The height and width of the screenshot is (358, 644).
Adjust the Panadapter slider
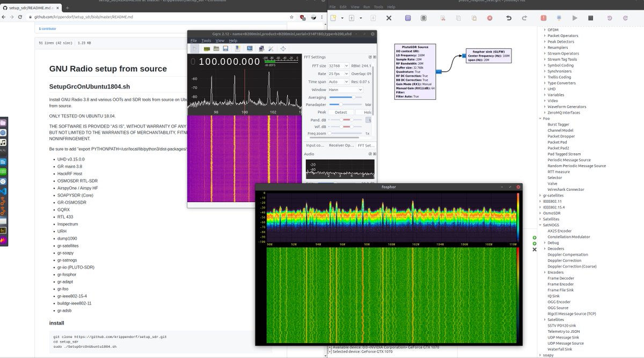(346, 105)
